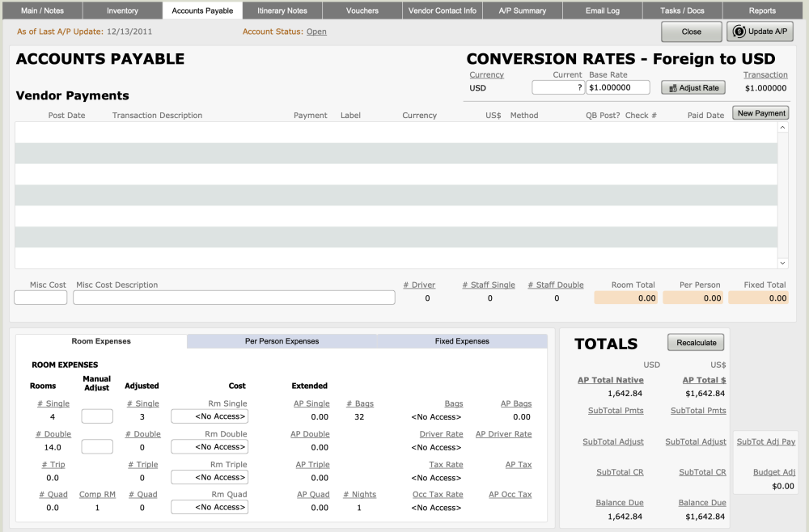Click the Base Rate field showing $1.000000
This screenshot has height=532, width=809.
[618, 87]
